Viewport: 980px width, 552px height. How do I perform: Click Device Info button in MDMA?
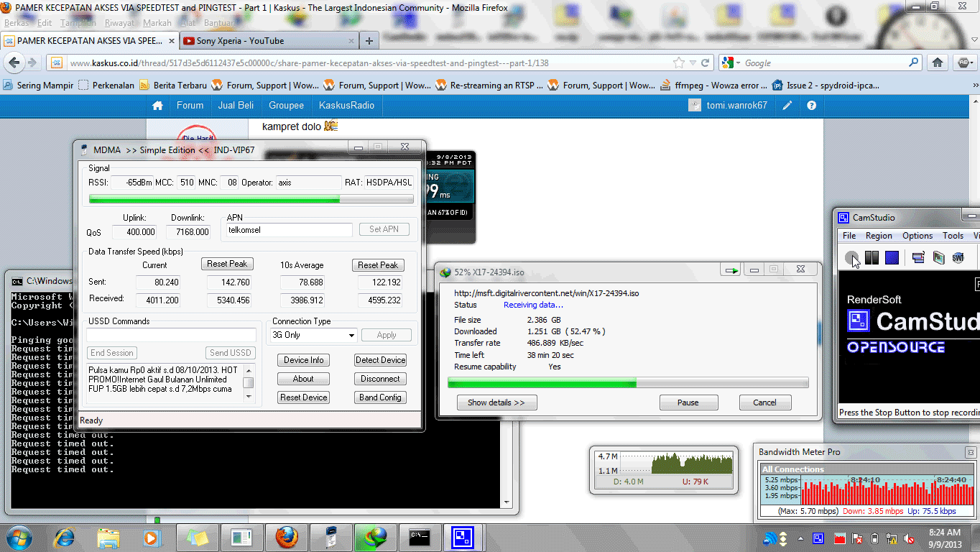(x=303, y=360)
